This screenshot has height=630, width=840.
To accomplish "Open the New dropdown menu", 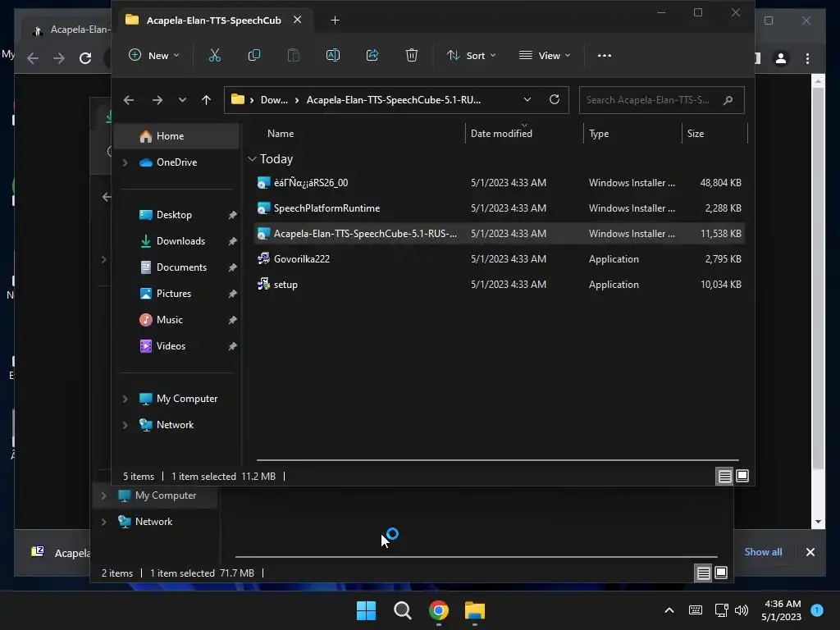I will [x=153, y=55].
